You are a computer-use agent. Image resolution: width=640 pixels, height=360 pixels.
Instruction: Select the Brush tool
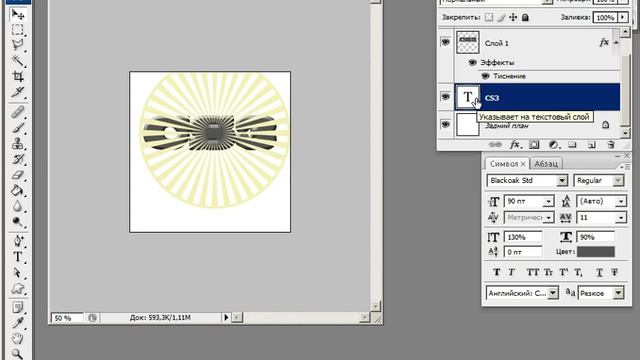click(18, 128)
